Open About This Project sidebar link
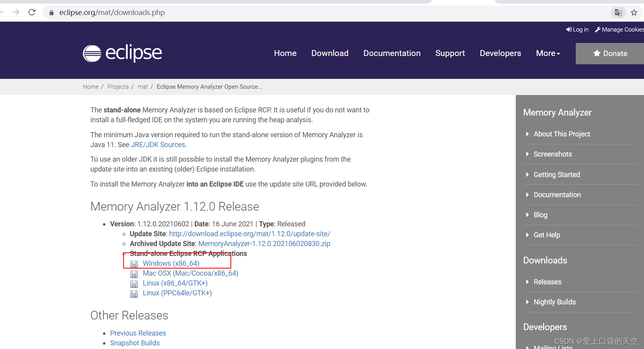The image size is (644, 349). (x=562, y=134)
